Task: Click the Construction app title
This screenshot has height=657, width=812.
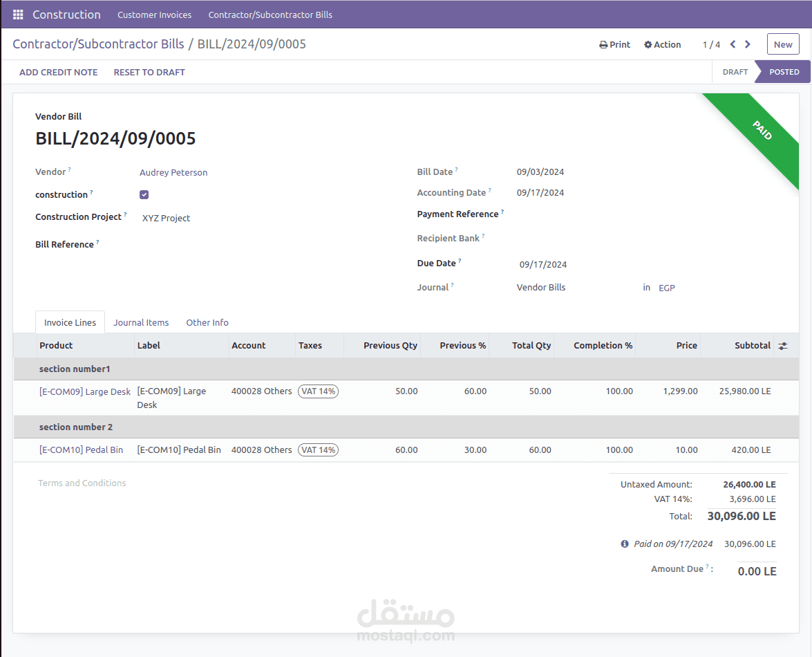Action: [66, 15]
